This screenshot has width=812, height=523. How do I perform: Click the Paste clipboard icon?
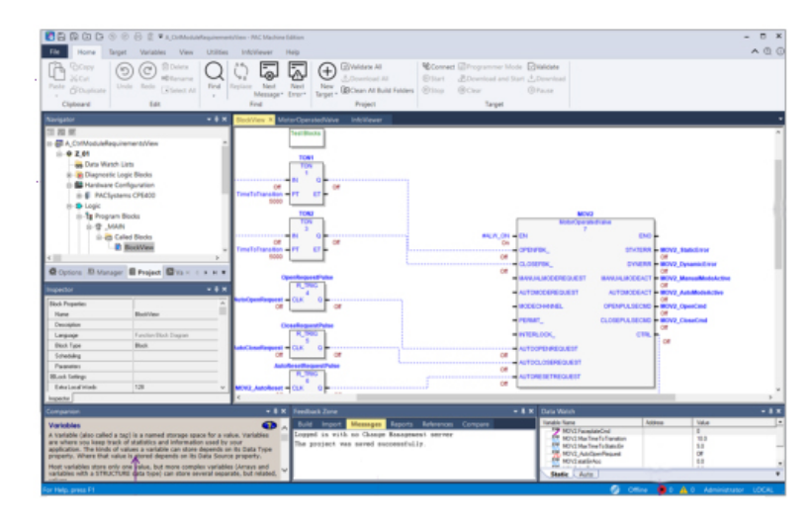click(x=55, y=73)
